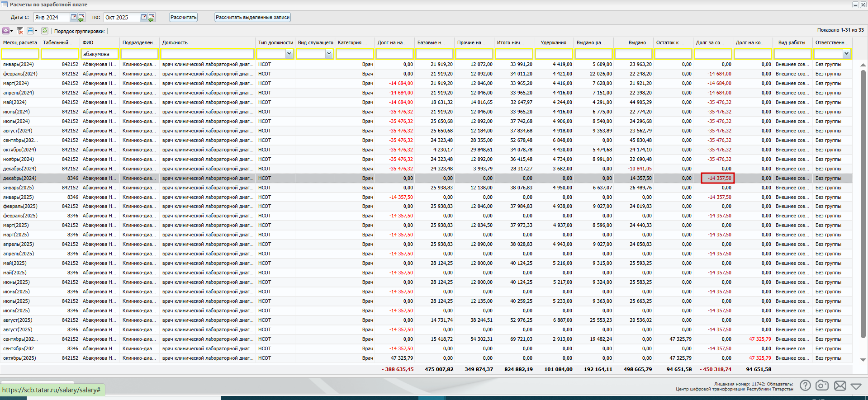
Task: Click the Рассчитать button
Action: pyautogui.click(x=184, y=17)
